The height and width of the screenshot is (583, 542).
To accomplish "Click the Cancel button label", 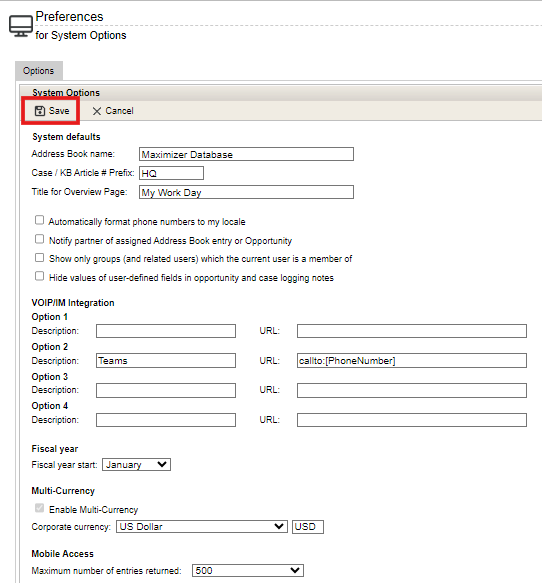I will tap(119, 111).
